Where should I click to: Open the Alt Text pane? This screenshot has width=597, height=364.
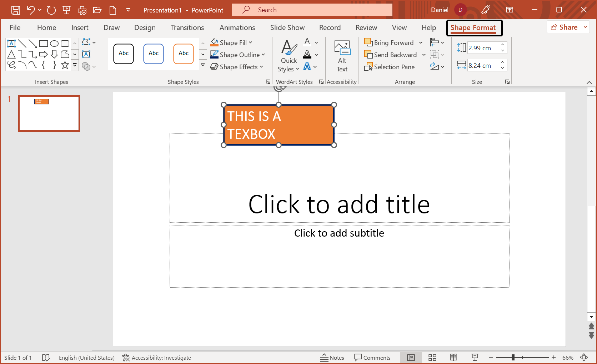pos(342,56)
